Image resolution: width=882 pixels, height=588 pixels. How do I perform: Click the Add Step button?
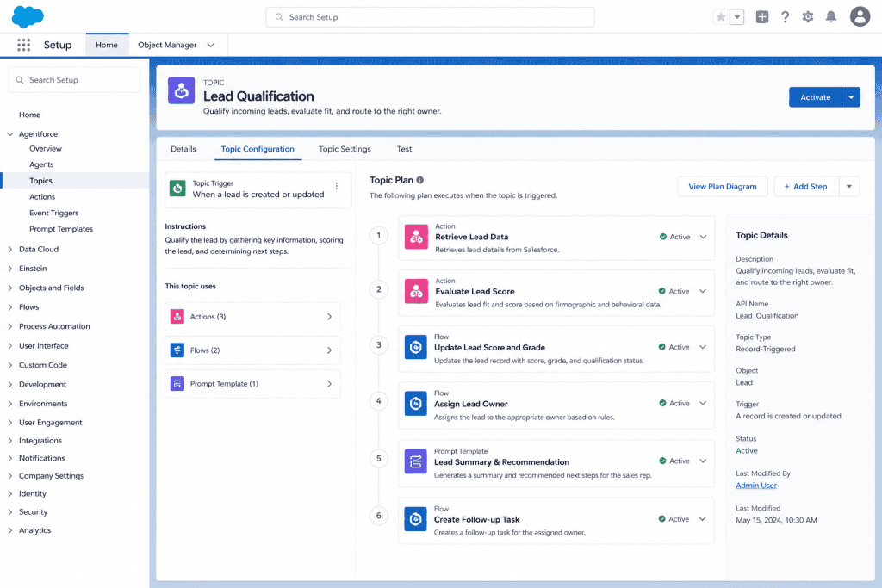tap(806, 187)
